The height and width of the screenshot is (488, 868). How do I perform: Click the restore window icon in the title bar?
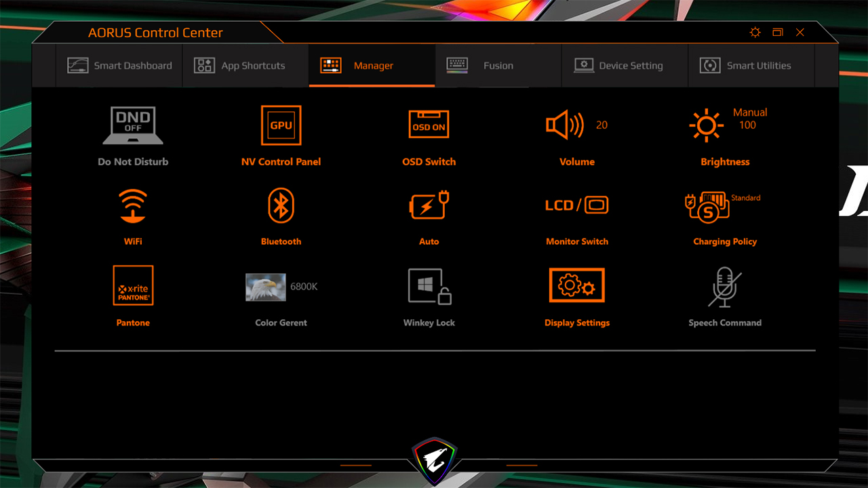pos(778,33)
